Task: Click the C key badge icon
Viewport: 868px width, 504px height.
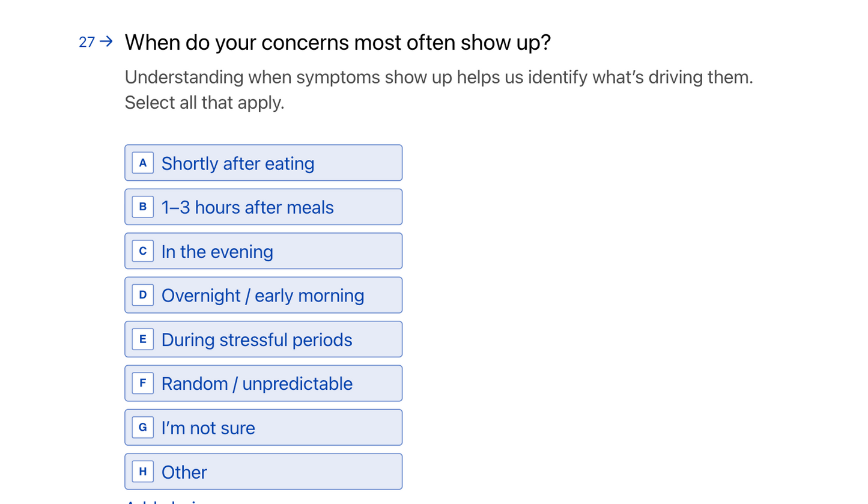Action: 142,251
